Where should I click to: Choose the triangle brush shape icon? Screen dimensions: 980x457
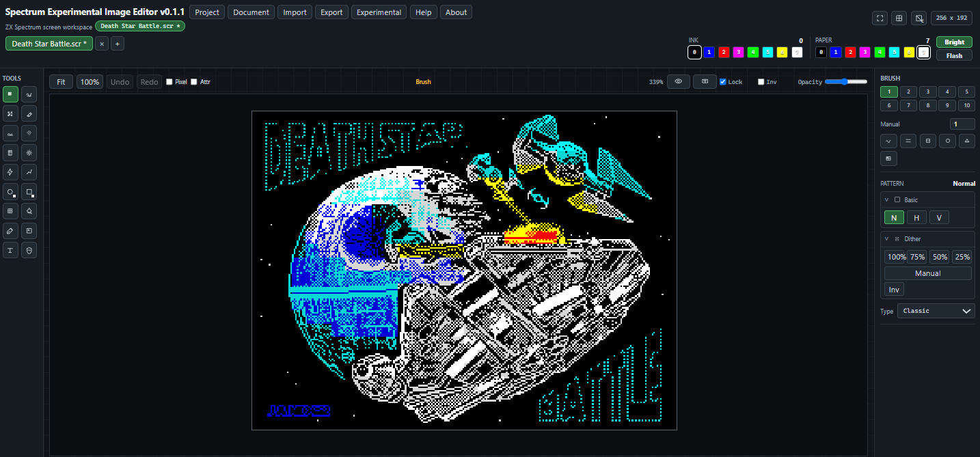coord(966,141)
